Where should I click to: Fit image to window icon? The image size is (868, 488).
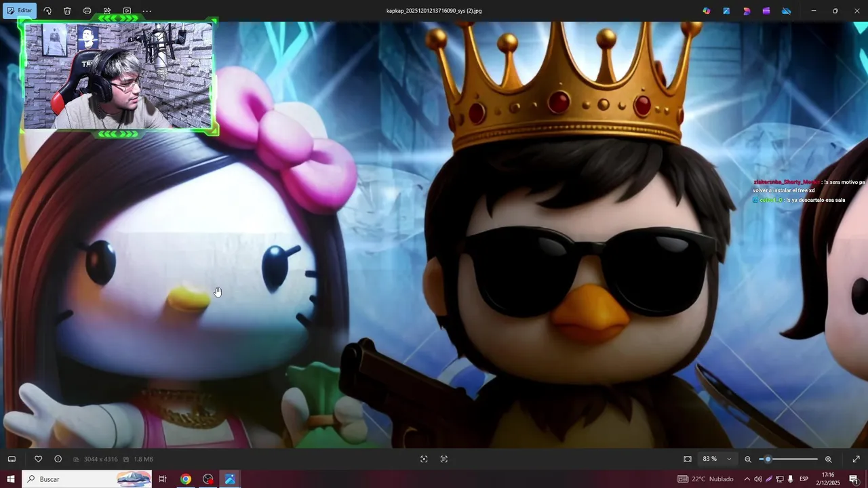click(x=688, y=459)
